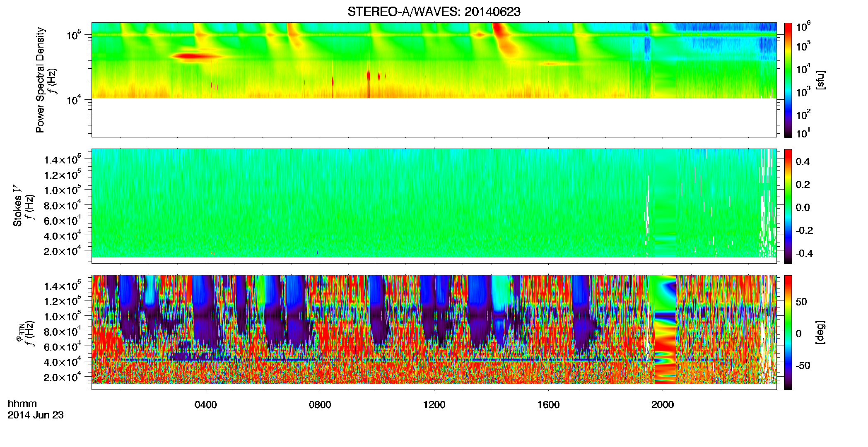Click the Power Spectral Density axis label

(40, 80)
